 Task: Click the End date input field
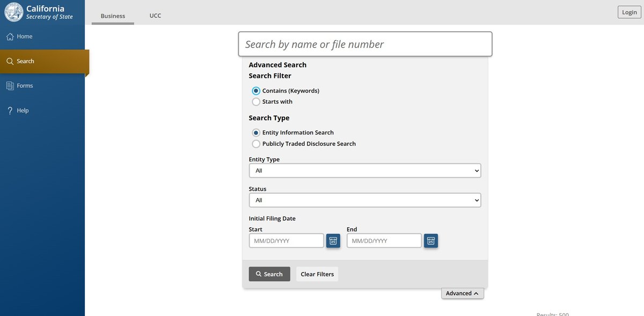coord(384,241)
